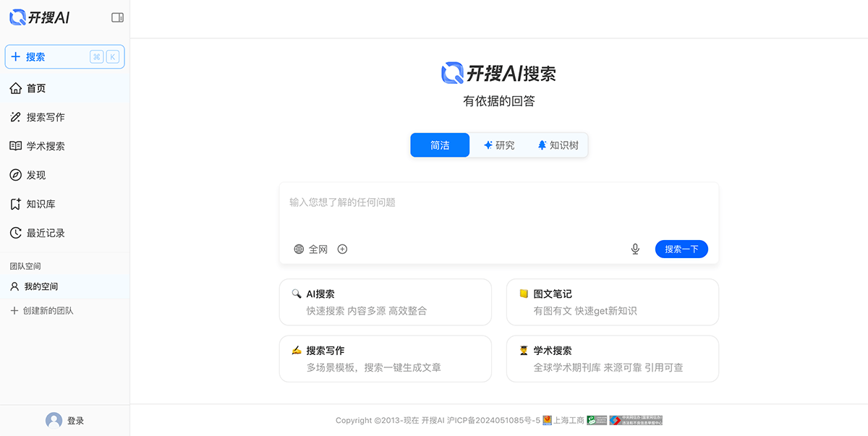This screenshot has height=436, width=868.
Task: Click the 上海工商 footer link
Action: point(569,421)
